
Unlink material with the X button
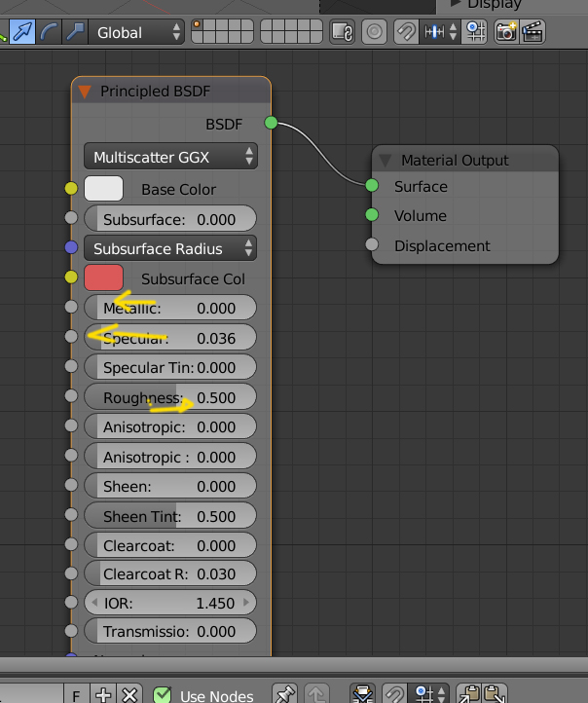click(x=129, y=694)
